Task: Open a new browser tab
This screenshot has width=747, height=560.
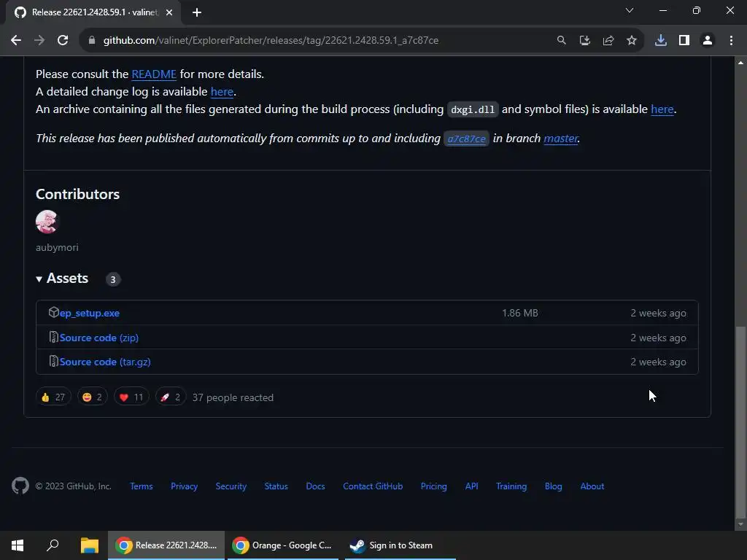Action: click(x=197, y=12)
